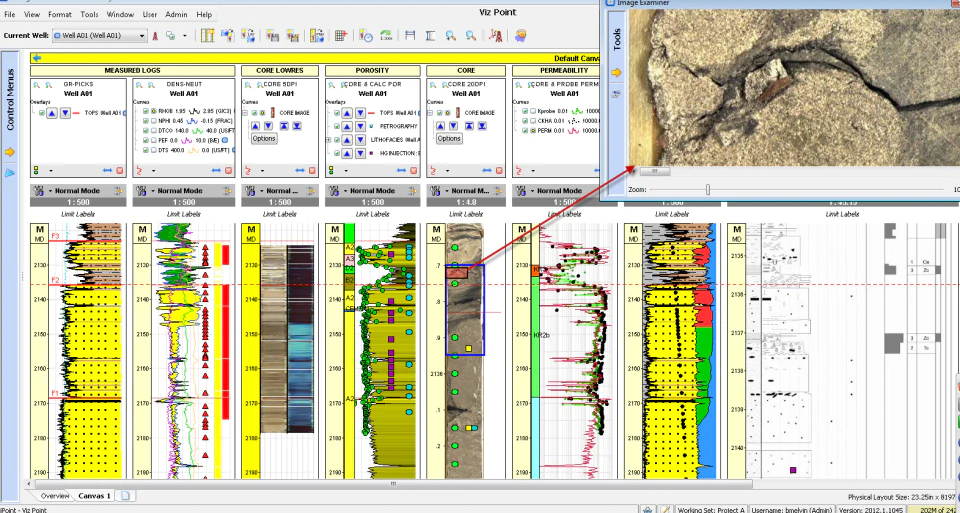Image resolution: width=960 pixels, height=513 pixels.
Task: Toggle DTCO curve checkbox
Action: (x=146, y=130)
